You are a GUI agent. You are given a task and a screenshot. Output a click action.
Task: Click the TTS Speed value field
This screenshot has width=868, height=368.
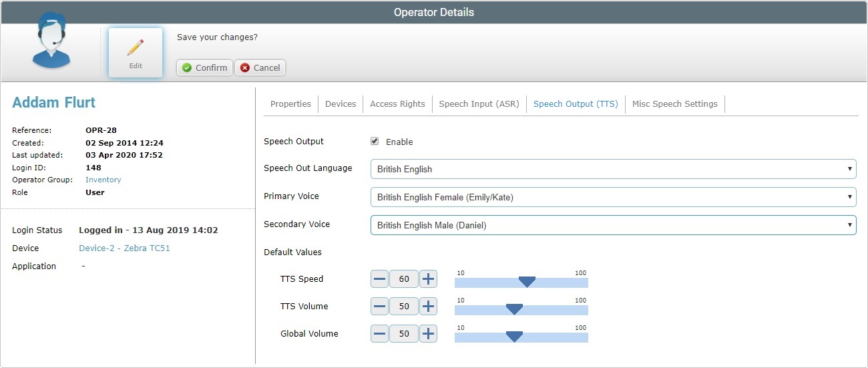tap(404, 279)
